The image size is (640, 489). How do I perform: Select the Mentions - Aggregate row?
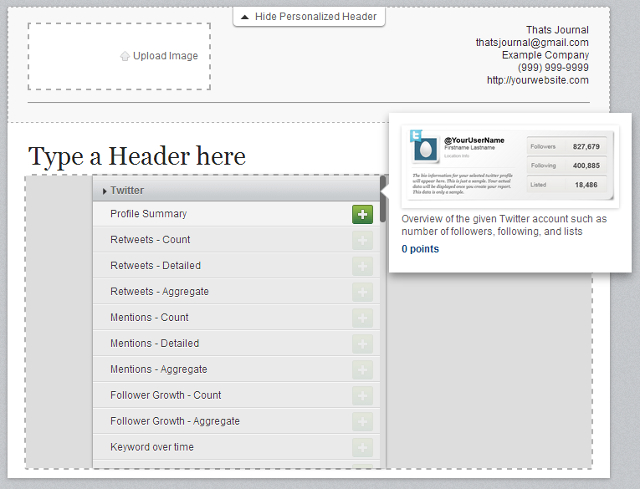click(236, 369)
